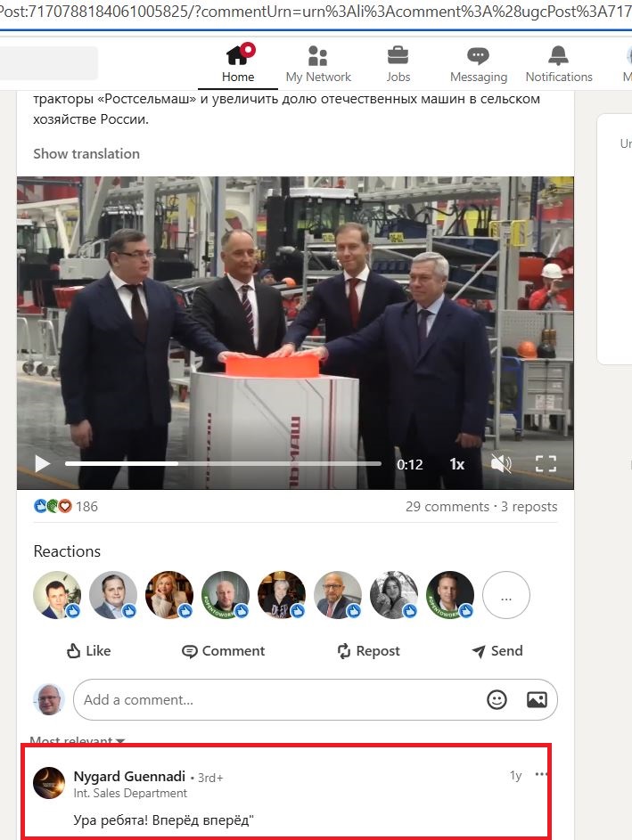Go to My Network

point(318,64)
